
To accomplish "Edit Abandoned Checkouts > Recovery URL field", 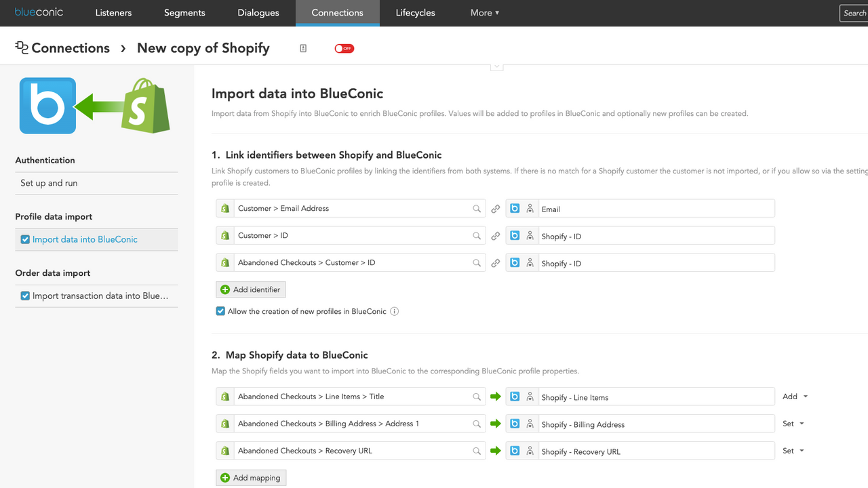I will coord(360,451).
